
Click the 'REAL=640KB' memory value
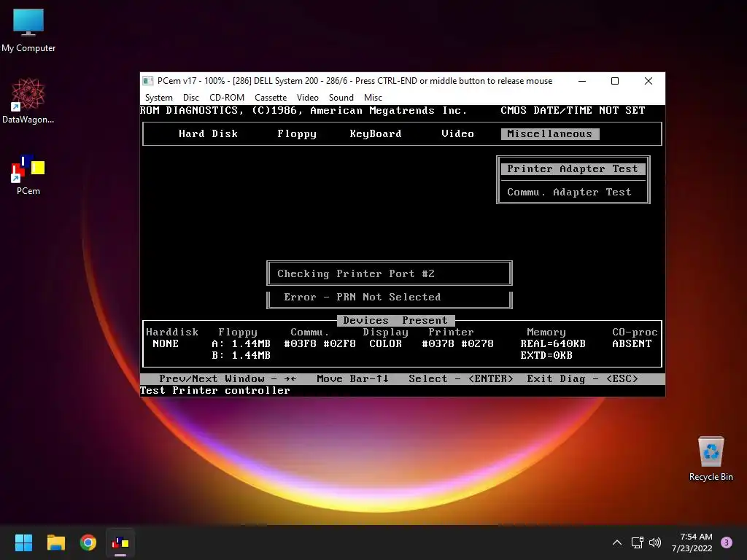(x=553, y=344)
